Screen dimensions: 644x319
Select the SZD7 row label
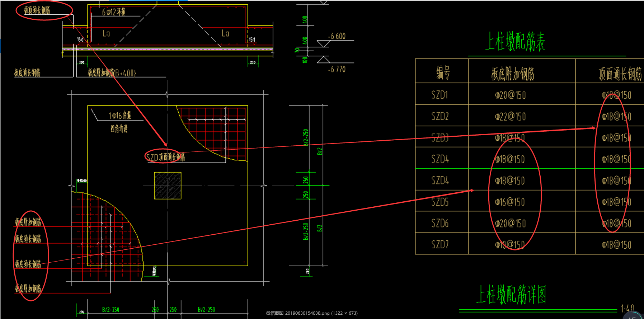[440, 245]
